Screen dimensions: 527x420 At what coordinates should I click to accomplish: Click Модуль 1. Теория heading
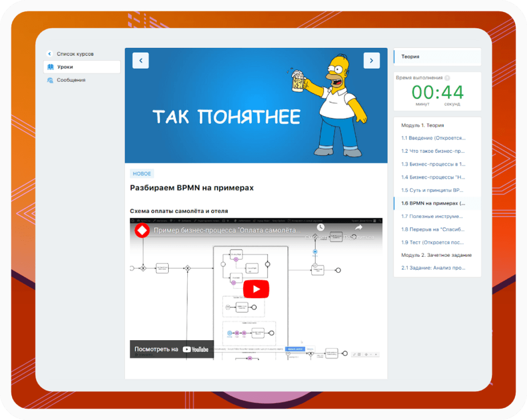click(423, 125)
